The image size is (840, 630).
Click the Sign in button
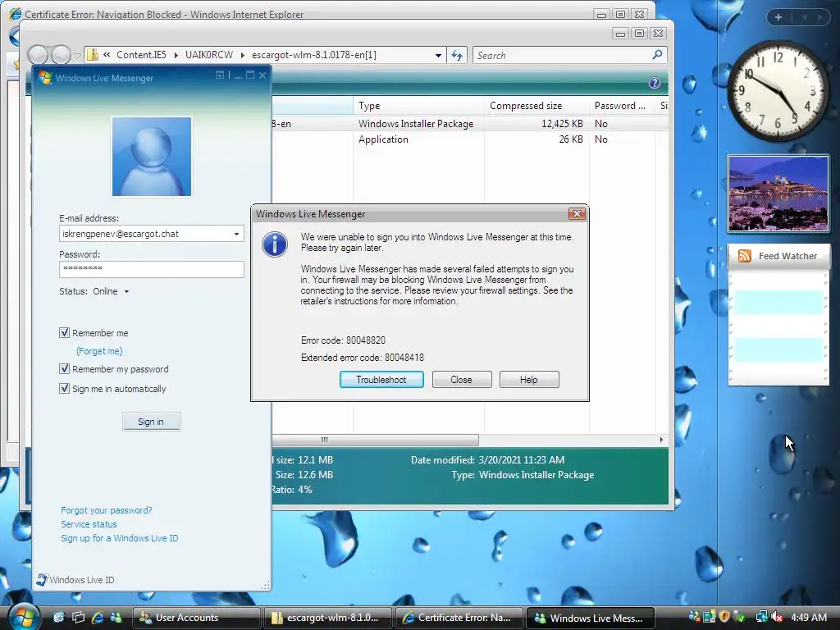[x=151, y=422]
